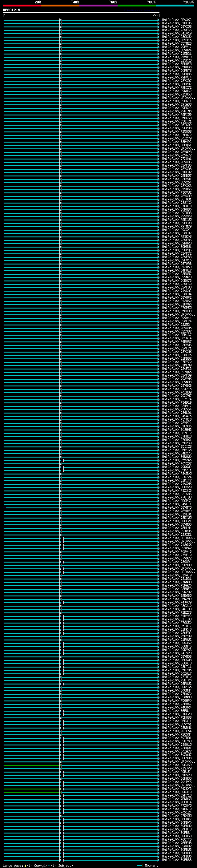Select alignment label UniRef100_Q8VMT5
This screenshot has width=197, height=868.
pos(177,507)
